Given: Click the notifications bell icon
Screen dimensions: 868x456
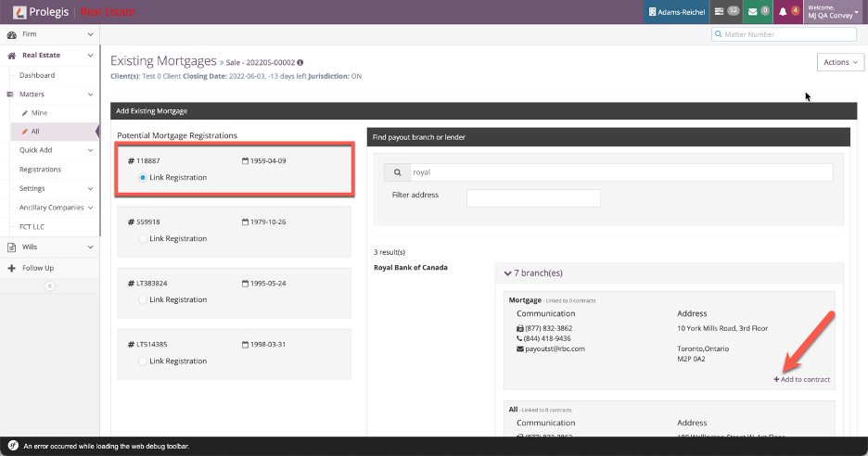Looking at the screenshot, I should tap(784, 12).
